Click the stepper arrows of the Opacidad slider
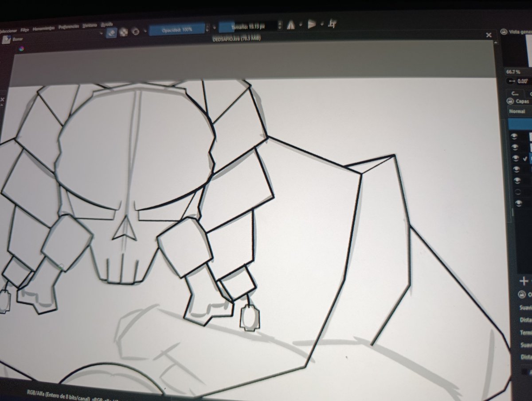This screenshot has height=401, width=532. click(208, 28)
